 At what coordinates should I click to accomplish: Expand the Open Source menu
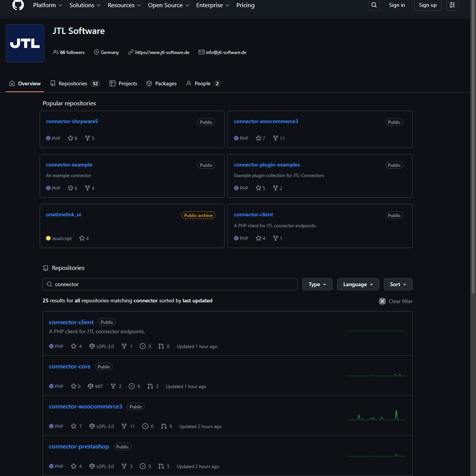[168, 5]
